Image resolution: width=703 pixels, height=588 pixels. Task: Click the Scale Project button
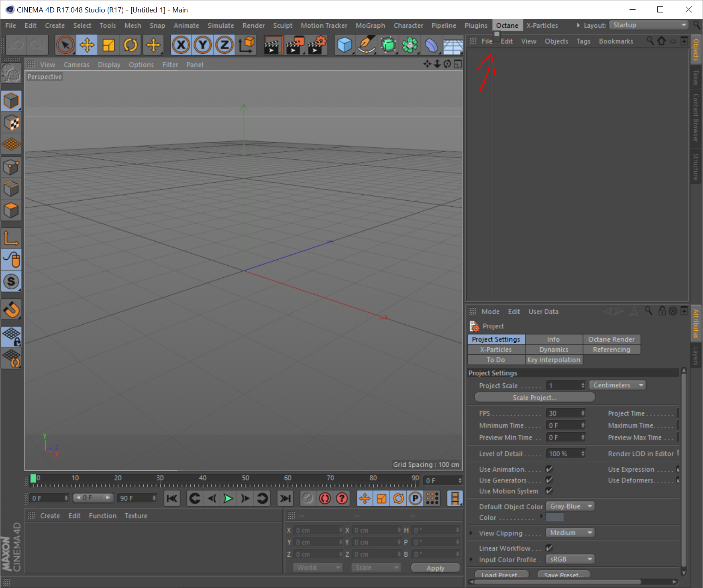535,397
